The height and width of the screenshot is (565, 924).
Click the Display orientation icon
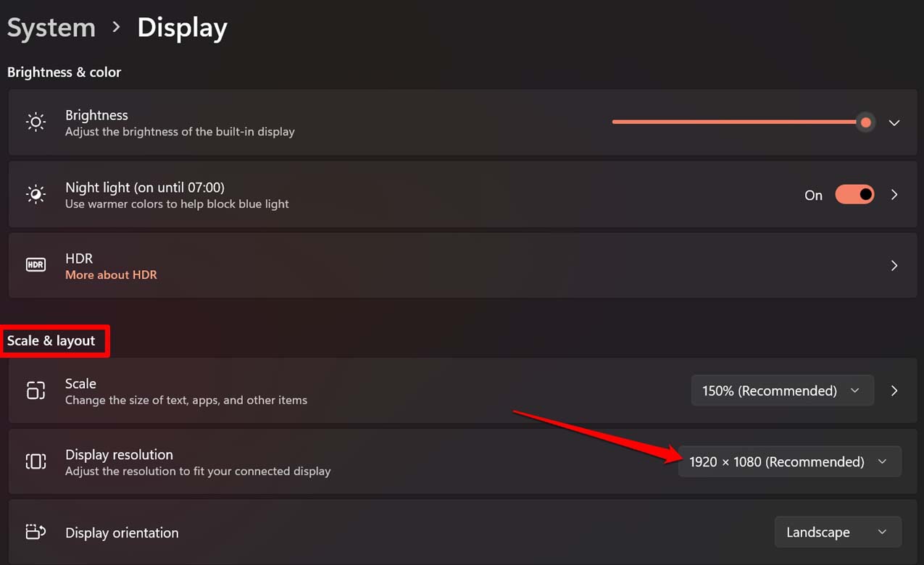36,532
